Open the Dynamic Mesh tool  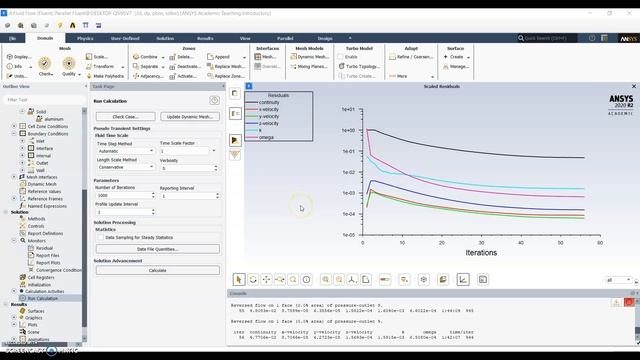click(309, 57)
